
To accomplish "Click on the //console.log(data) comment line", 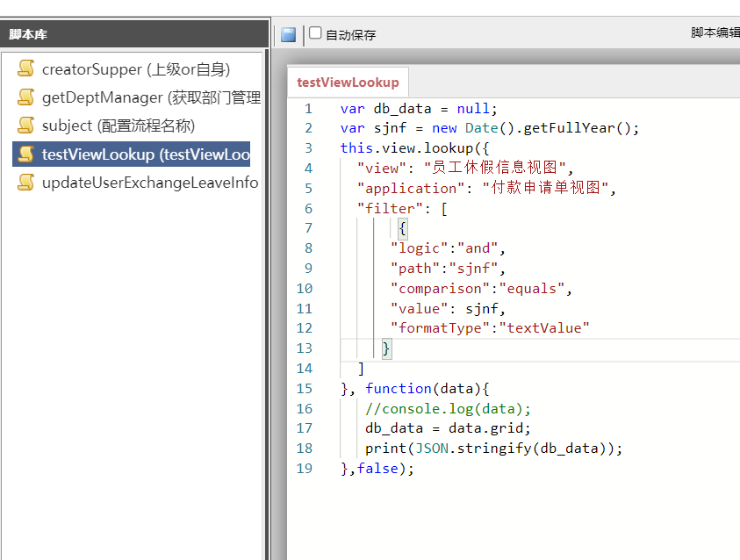I will (448, 409).
